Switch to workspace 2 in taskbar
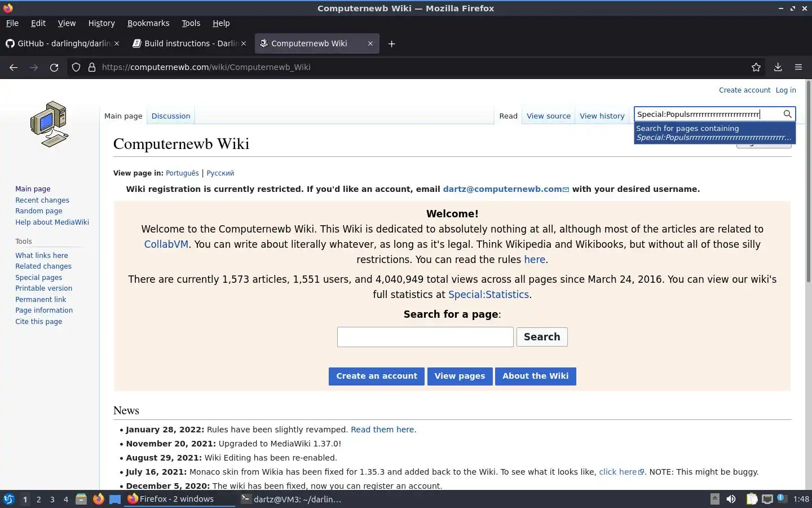The height and width of the screenshot is (508, 812). click(x=38, y=499)
